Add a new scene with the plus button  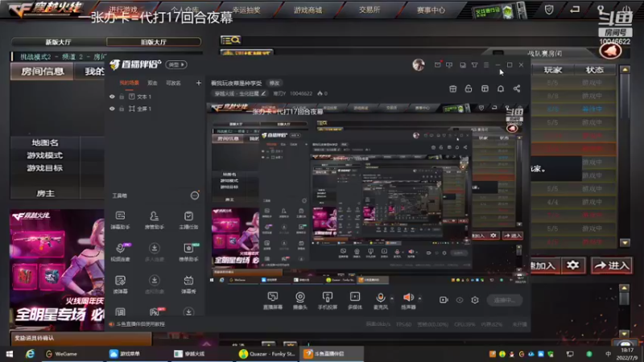(x=198, y=83)
